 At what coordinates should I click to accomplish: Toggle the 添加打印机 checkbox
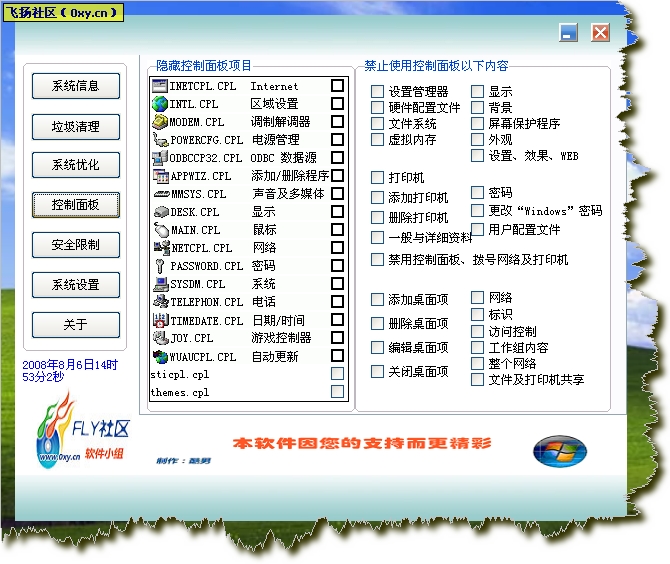coord(377,198)
